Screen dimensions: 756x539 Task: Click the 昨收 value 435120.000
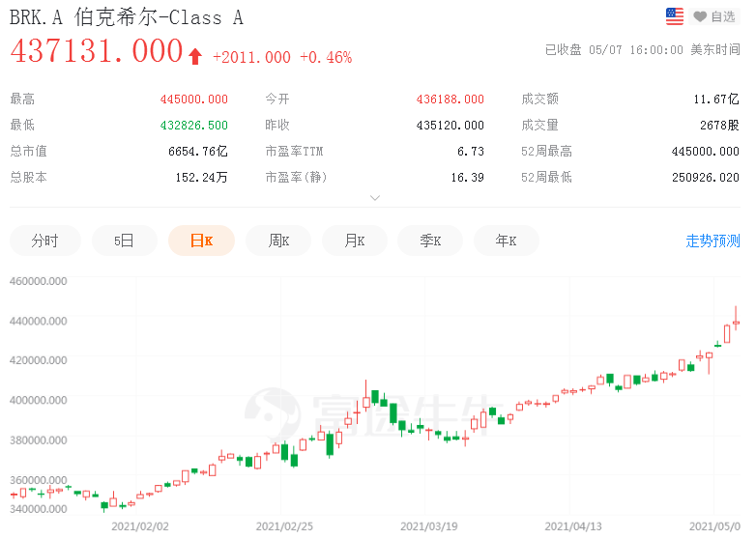[x=451, y=126]
